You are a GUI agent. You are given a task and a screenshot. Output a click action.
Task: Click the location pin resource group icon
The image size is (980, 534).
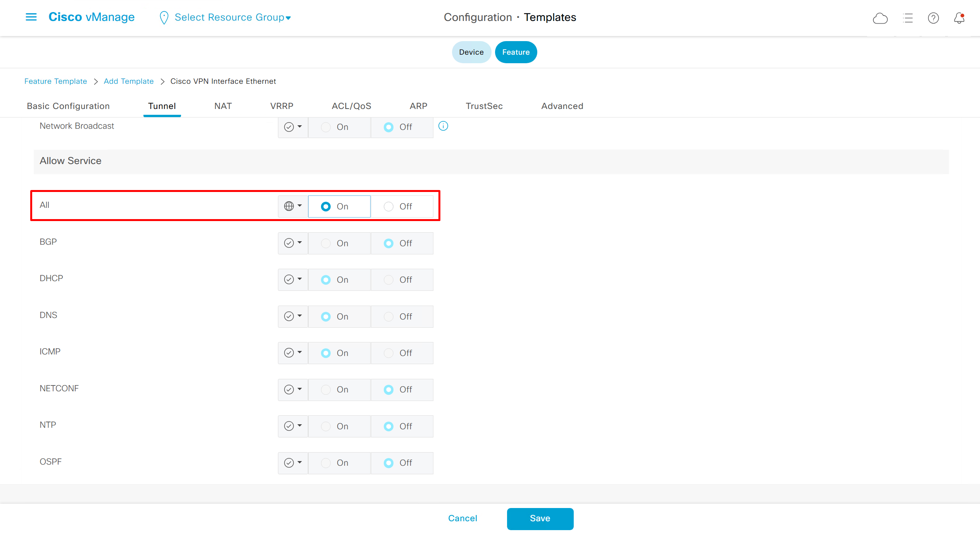(x=164, y=17)
